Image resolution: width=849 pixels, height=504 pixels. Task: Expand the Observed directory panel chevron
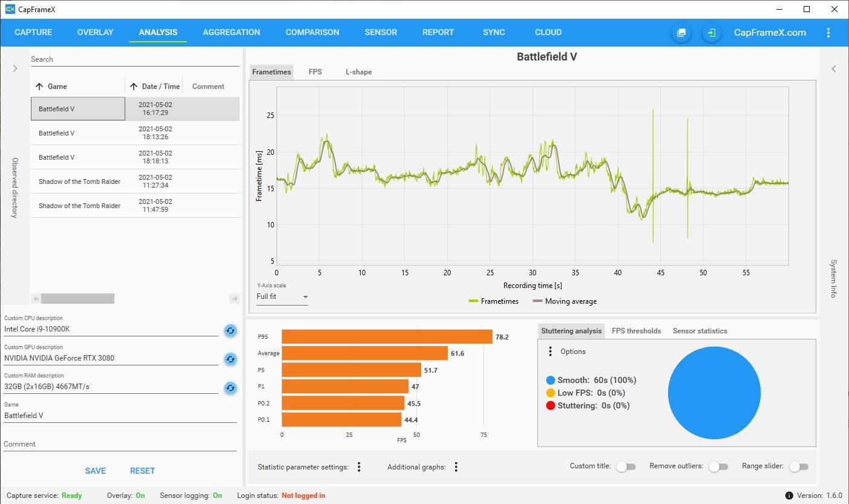coord(15,69)
